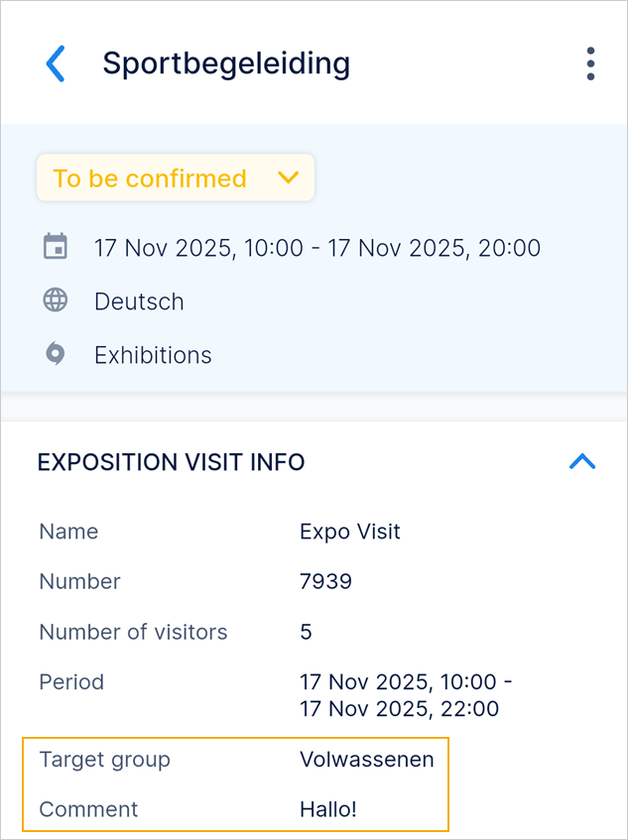Click the Exhibitions category icon

(x=56, y=354)
